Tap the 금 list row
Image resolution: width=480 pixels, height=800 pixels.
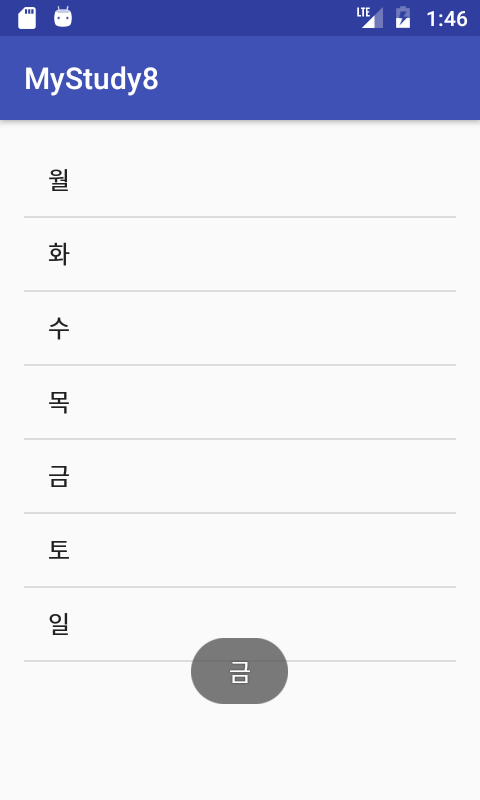[x=240, y=476]
